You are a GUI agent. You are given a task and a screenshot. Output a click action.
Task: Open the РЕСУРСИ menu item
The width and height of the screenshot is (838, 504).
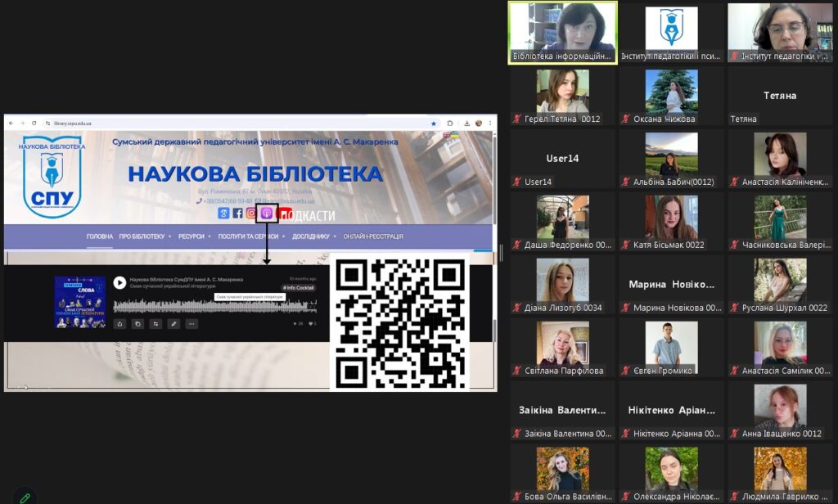[191, 236]
